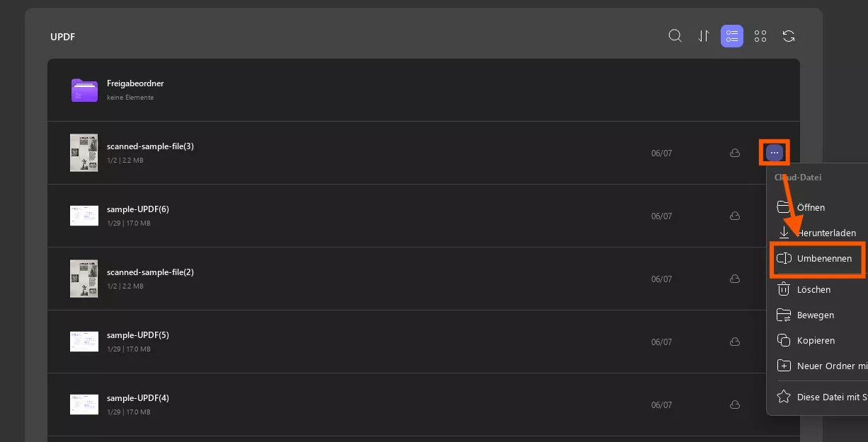Click the sample-UPDF(6) thumbnail

[84, 216]
